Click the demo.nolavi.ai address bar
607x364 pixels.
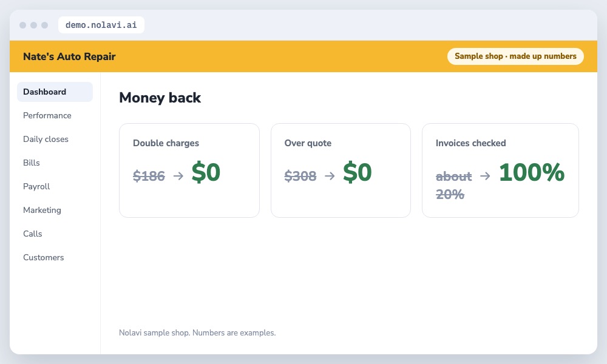(101, 25)
